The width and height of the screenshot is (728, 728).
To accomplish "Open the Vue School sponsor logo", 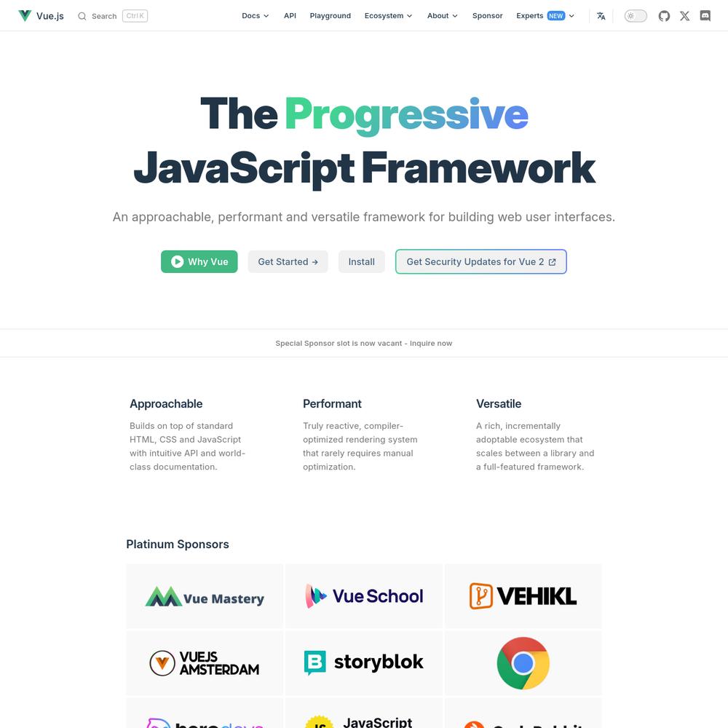I will pos(364,596).
